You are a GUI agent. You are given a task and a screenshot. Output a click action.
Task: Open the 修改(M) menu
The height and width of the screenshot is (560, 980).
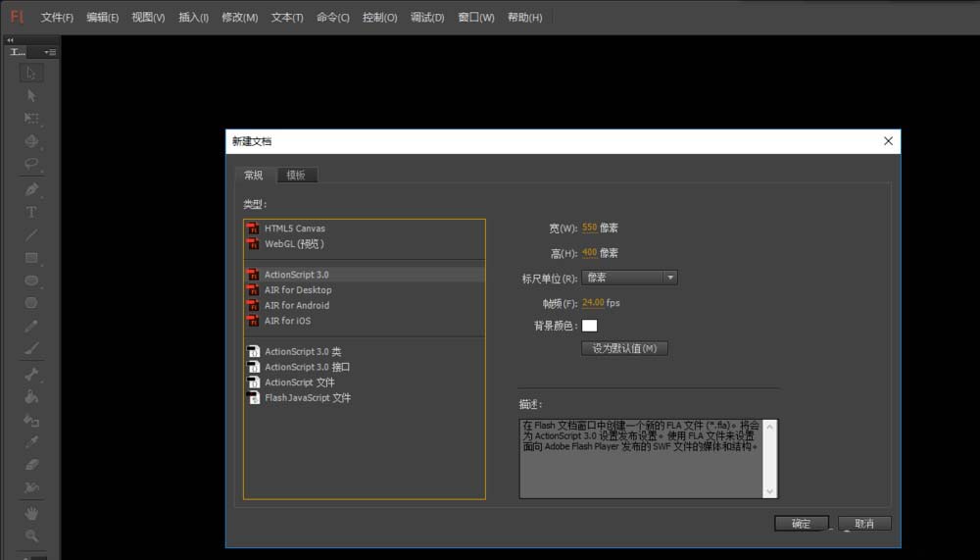tap(240, 18)
